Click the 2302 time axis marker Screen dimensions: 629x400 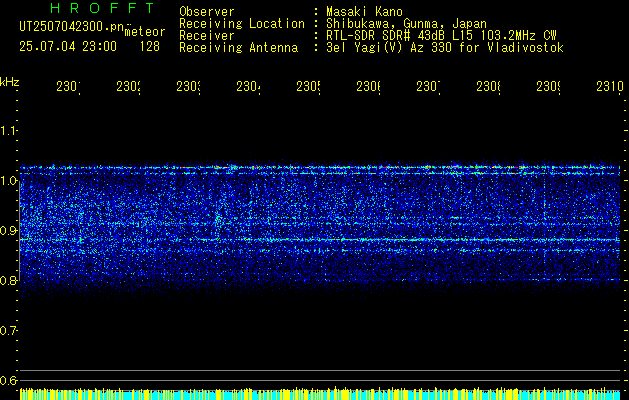coord(128,87)
